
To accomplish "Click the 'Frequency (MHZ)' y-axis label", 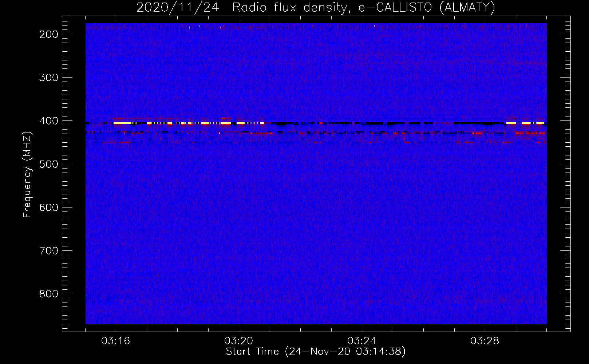I will (27, 174).
